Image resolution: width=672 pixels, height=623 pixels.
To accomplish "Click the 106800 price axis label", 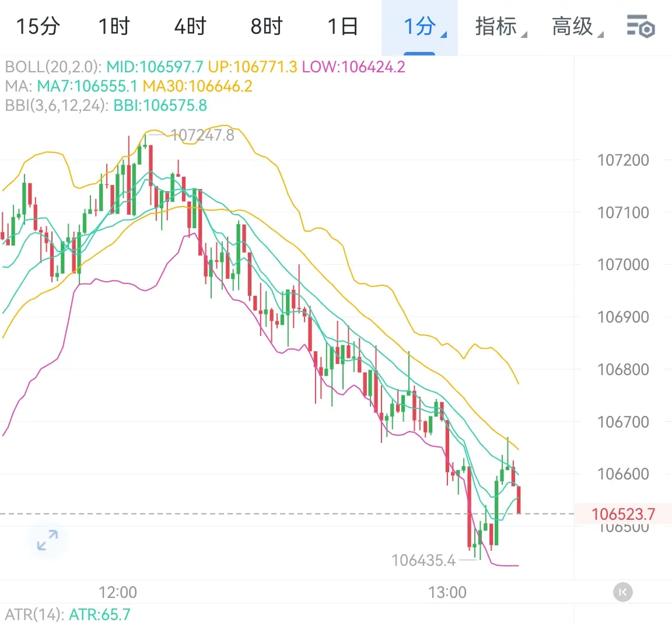I will tap(623, 369).
